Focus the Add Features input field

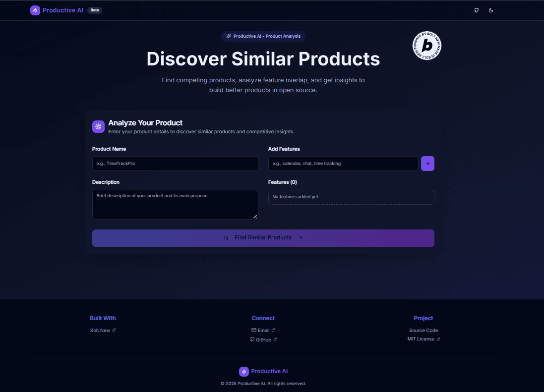point(343,164)
